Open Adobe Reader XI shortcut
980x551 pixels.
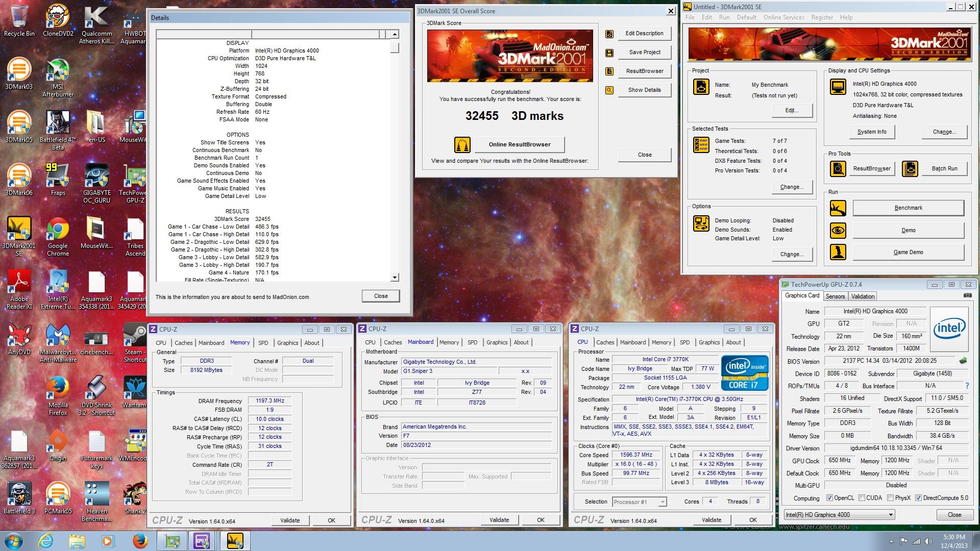coord(19,290)
